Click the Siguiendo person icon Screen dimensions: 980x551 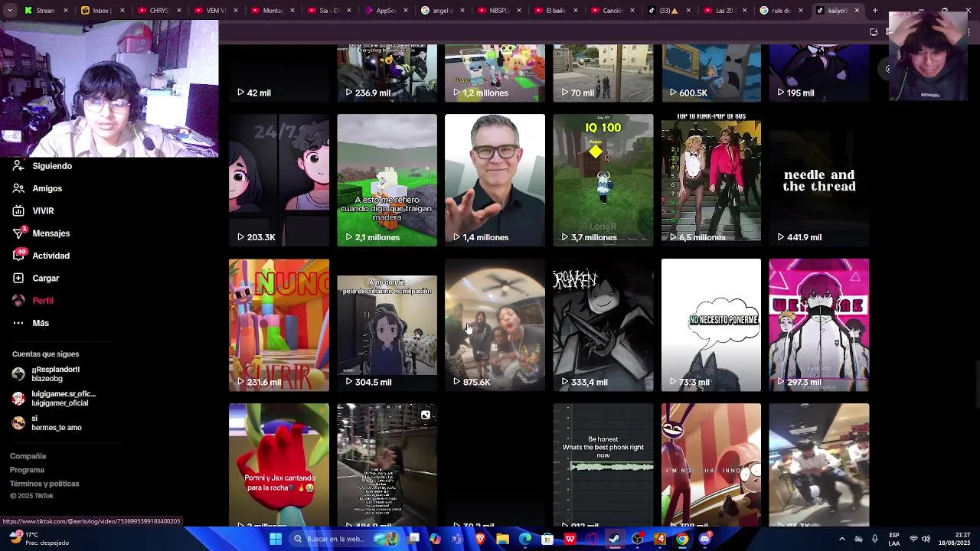click(18, 166)
